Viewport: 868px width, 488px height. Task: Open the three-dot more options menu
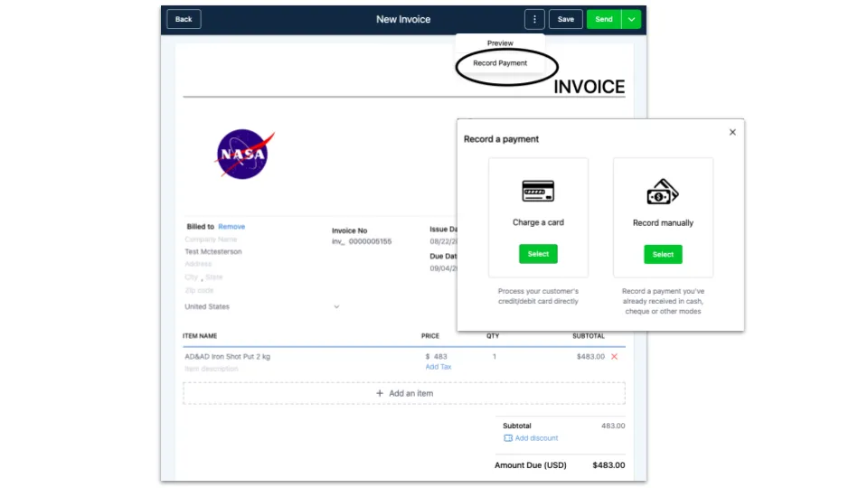[x=534, y=19]
